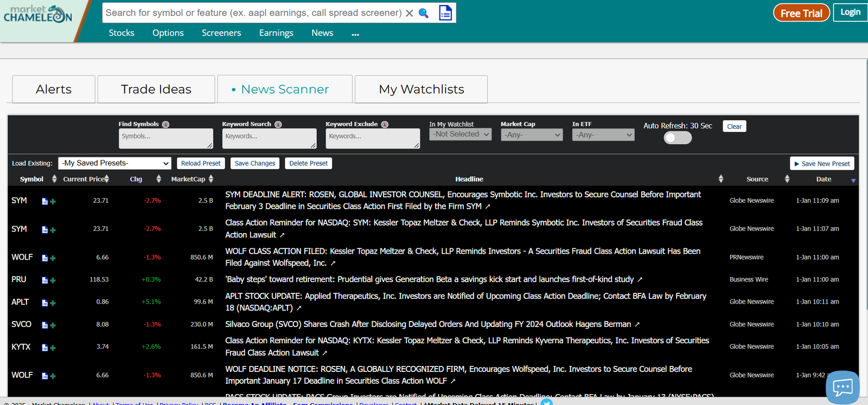Screen dimensions: 868x405
Task: Expand the My Saved Presets dropdown
Action: [x=114, y=163]
